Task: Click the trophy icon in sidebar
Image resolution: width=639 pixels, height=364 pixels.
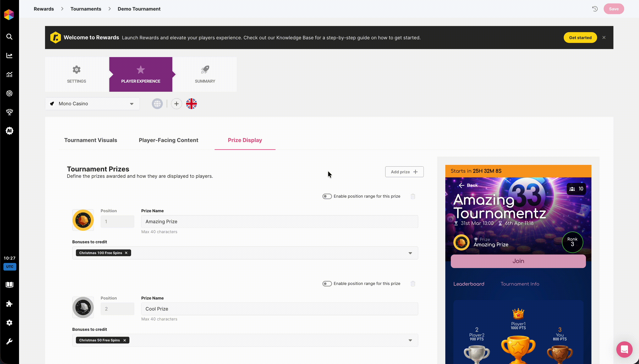Action: tap(9, 112)
